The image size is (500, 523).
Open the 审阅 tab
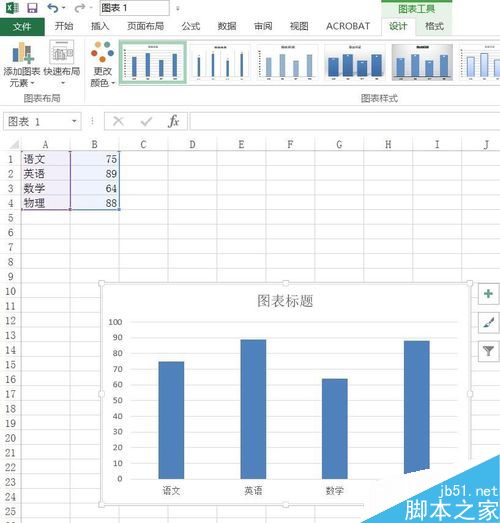coord(263,26)
